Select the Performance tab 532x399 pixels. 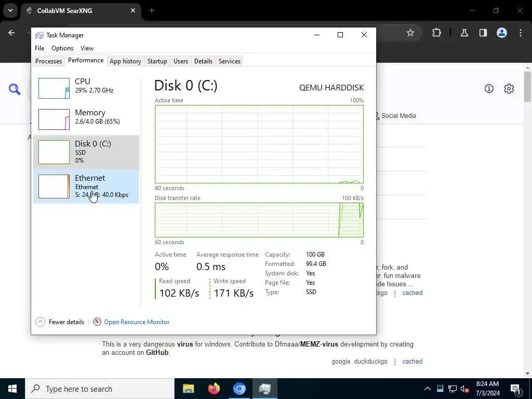86,60
